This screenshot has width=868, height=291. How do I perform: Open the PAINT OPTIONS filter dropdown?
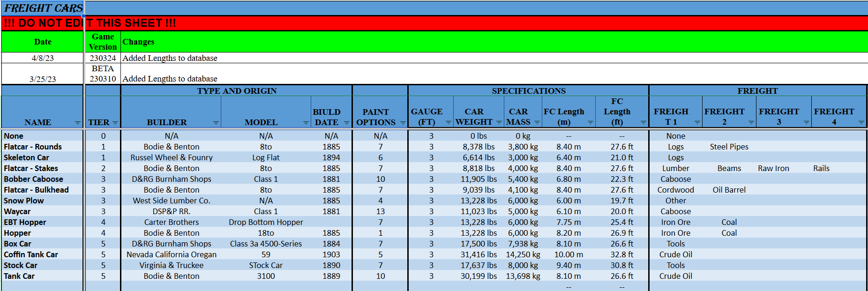403,123
